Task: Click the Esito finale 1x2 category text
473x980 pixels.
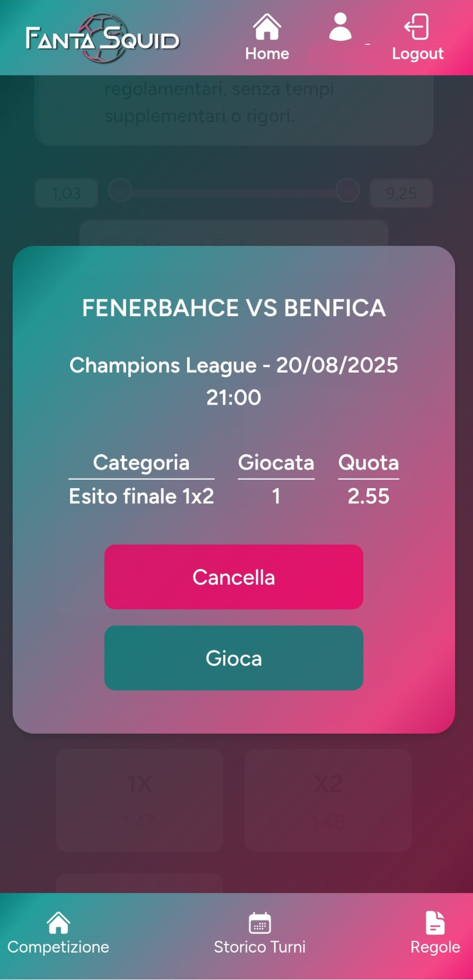Action: [141, 496]
